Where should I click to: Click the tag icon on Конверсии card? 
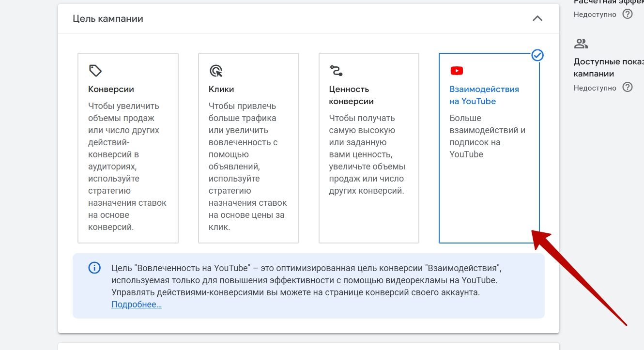pyautogui.click(x=95, y=71)
